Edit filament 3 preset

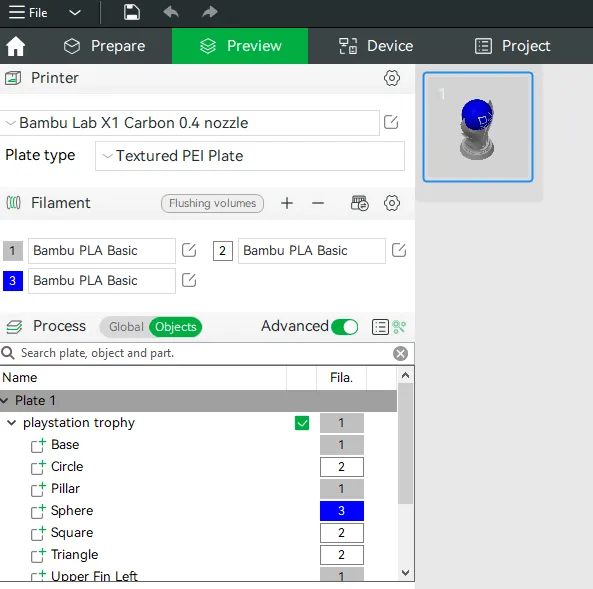tap(189, 280)
